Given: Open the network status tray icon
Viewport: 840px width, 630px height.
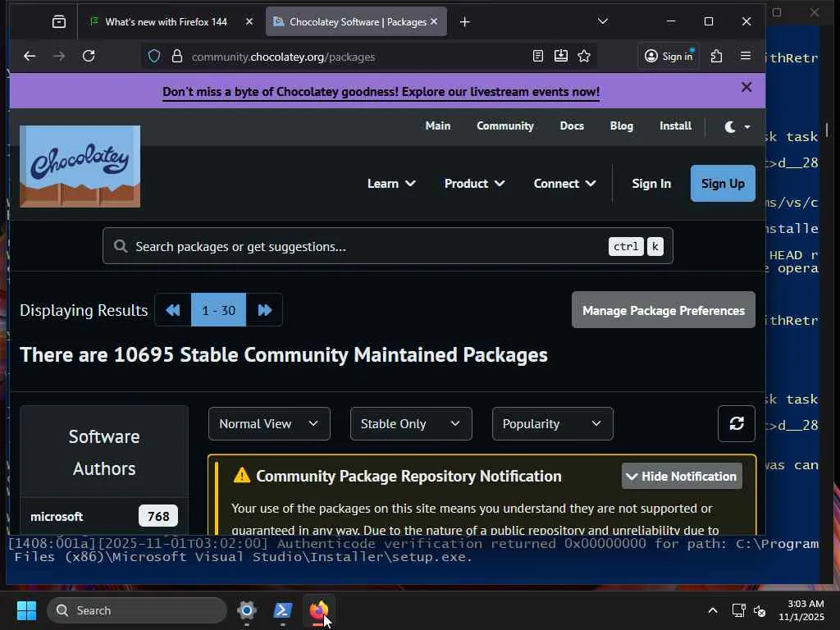Looking at the screenshot, I should point(739,610).
